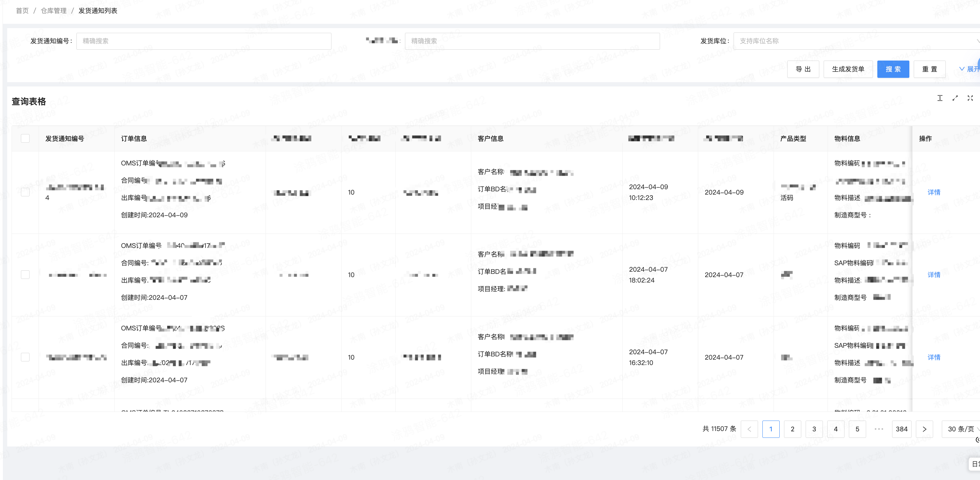Go to previous page arrow
980x480 pixels.
[x=749, y=429]
